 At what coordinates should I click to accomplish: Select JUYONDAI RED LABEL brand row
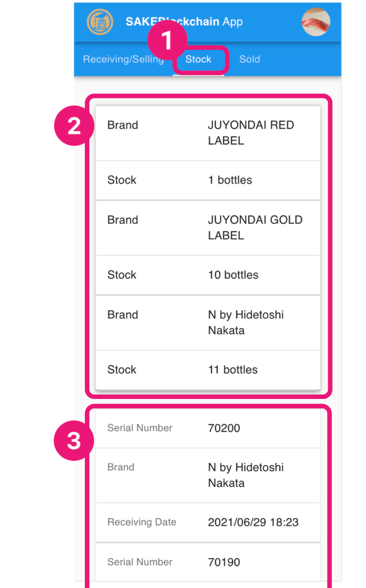click(208, 133)
